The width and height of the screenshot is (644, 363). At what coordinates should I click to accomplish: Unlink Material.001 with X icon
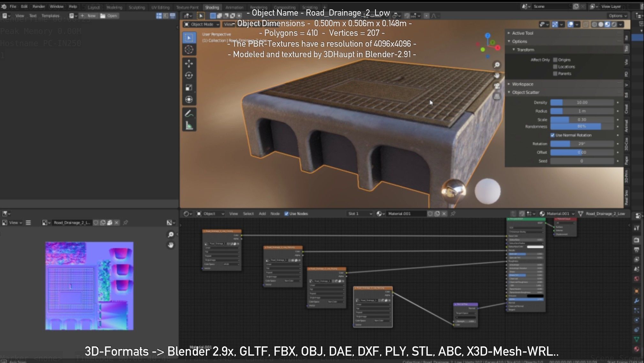[x=444, y=213]
